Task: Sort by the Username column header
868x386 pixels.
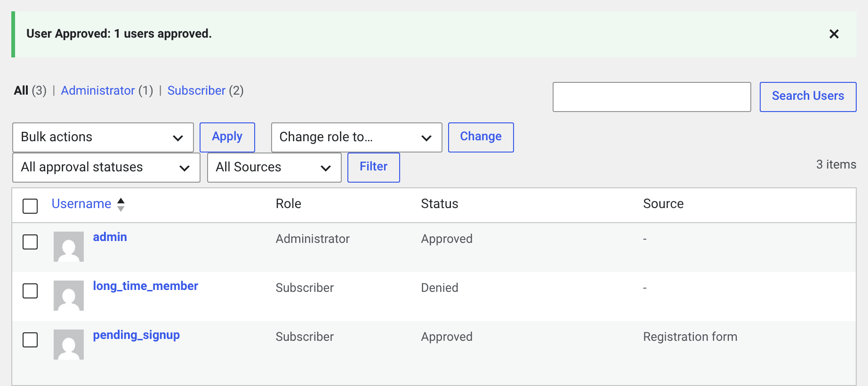Action: click(81, 204)
